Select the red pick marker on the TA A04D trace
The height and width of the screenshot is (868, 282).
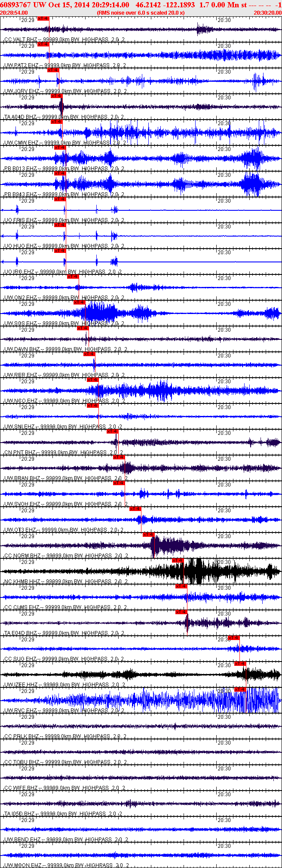click(x=57, y=96)
